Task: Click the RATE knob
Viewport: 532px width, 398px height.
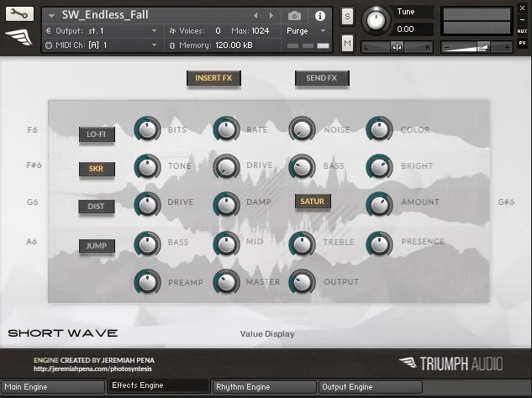Action: [x=226, y=129]
